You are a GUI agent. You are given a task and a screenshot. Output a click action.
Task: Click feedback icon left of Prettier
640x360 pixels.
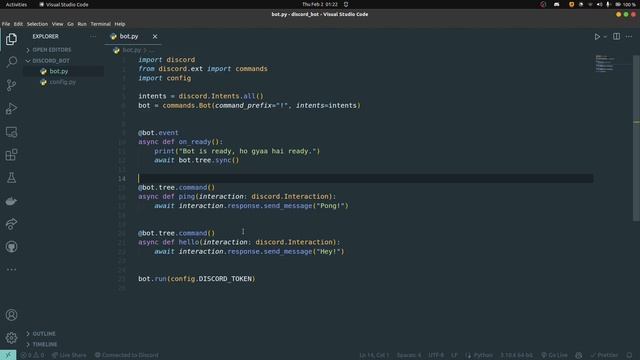click(578, 355)
